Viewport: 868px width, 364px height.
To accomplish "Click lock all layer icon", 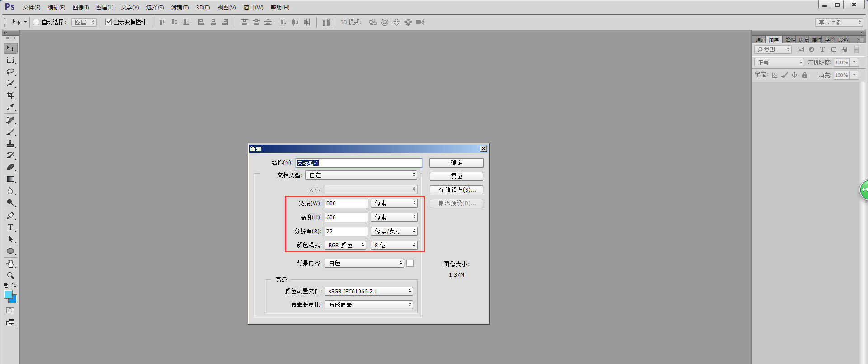I will (x=805, y=75).
